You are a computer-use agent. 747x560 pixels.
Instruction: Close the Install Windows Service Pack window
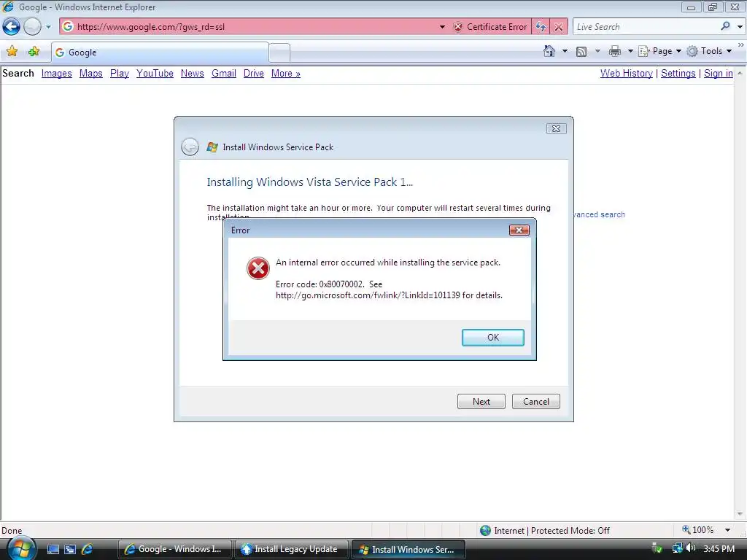[556, 128]
